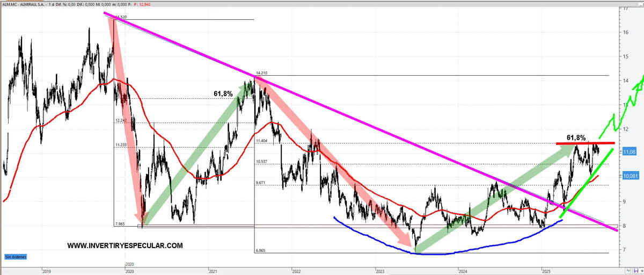Select the 6.865 low price level label
The image size is (644, 275).
261,250
